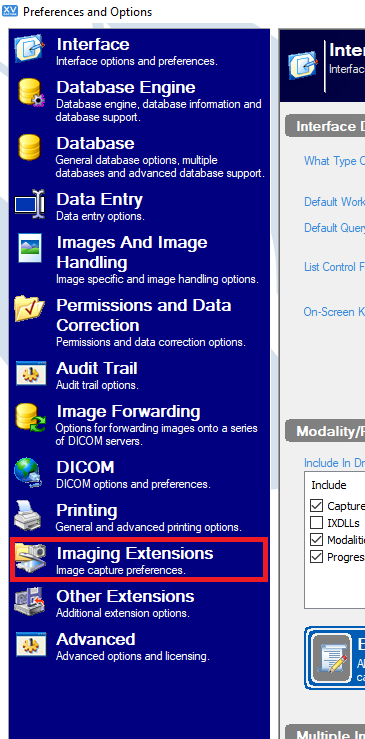Click the 'Include' column header in list

pyautogui.click(x=329, y=485)
